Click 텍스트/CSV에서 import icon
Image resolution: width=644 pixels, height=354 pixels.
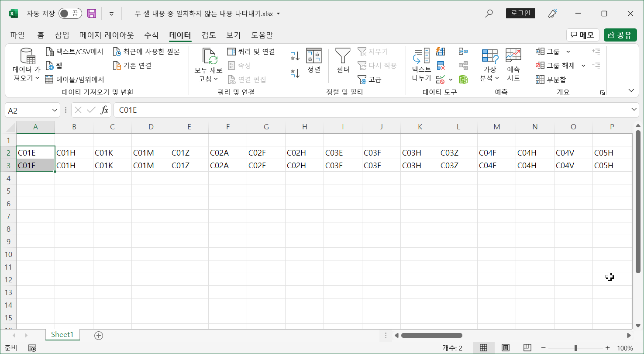click(50, 52)
